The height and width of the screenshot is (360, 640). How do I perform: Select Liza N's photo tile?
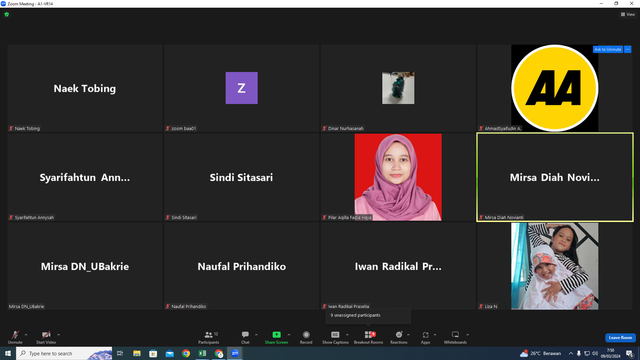555,266
